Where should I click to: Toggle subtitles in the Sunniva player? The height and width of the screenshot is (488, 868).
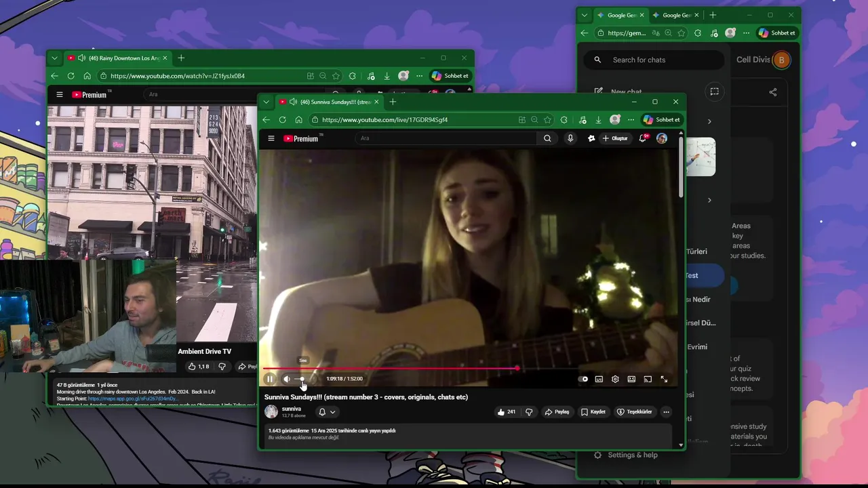pos(599,379)
